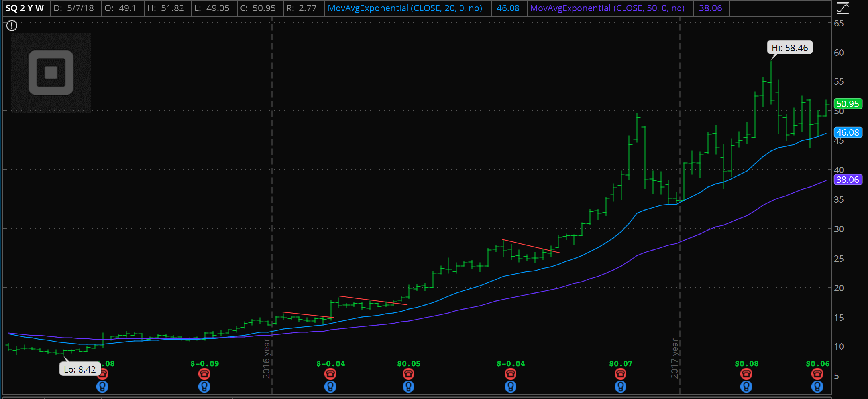Viewport: 868px width, 399px height.
Task: Click the range value R: 2.77
Action: pos(301,8)
